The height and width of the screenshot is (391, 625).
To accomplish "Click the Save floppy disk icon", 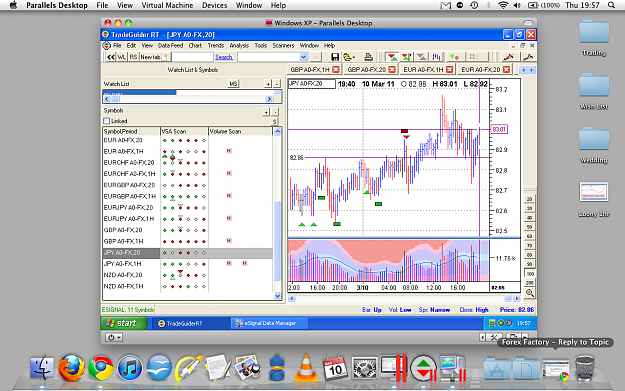I will click(x=335, y=57).
